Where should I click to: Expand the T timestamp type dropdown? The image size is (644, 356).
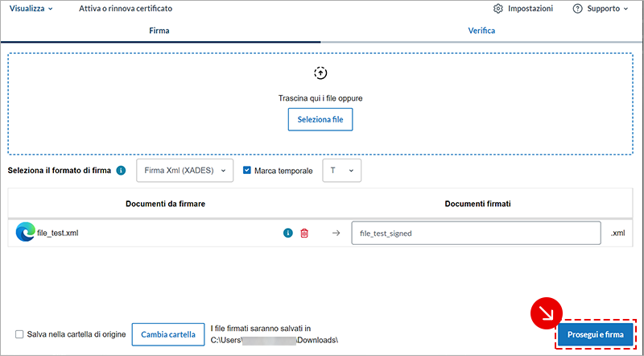(341, 171)
